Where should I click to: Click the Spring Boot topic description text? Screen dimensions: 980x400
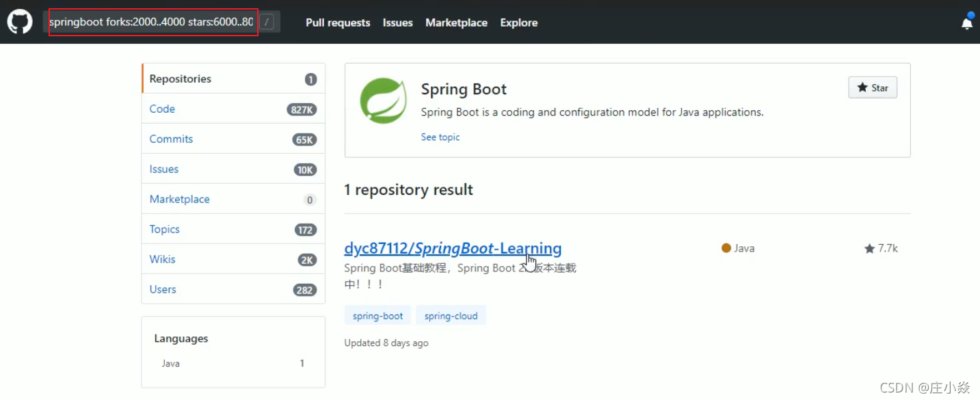592,112
